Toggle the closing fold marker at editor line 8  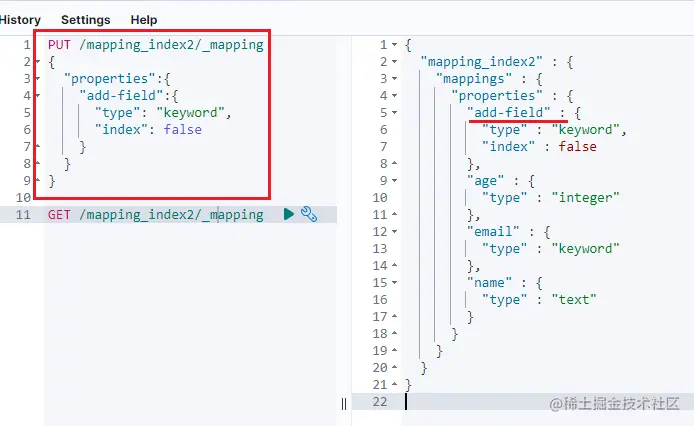tap(38, 163)
